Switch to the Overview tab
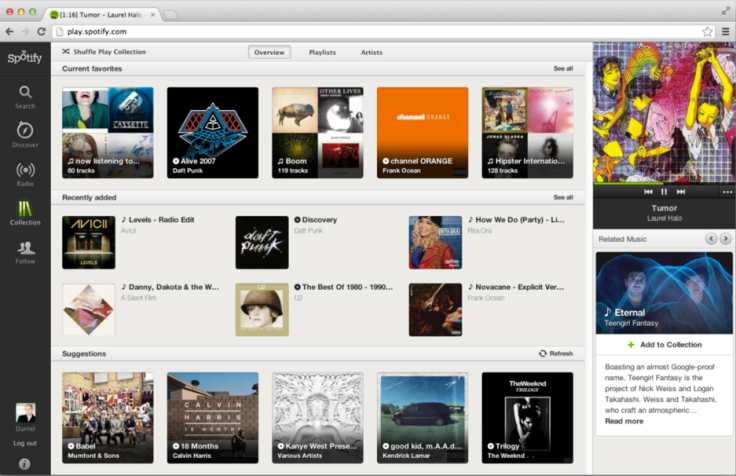Image resolution: width=736 pixels, height=476 pixels. pos(269,52)
